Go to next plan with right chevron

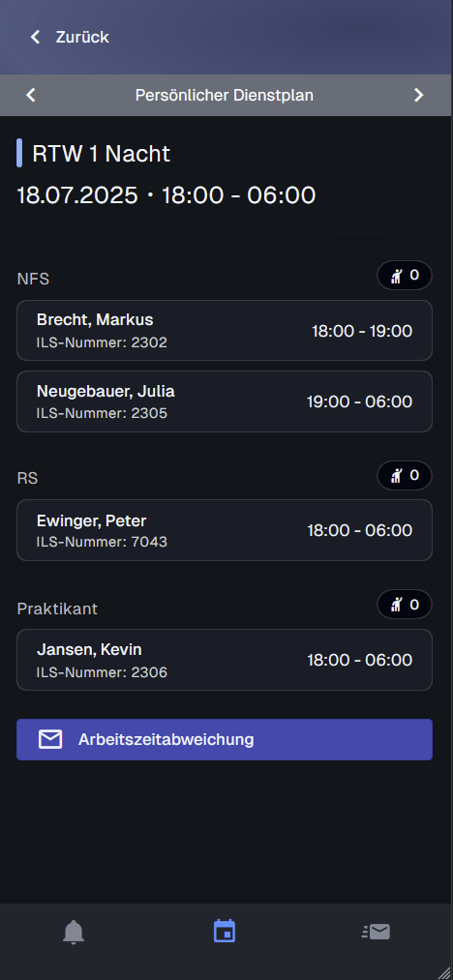pos(419,95)
